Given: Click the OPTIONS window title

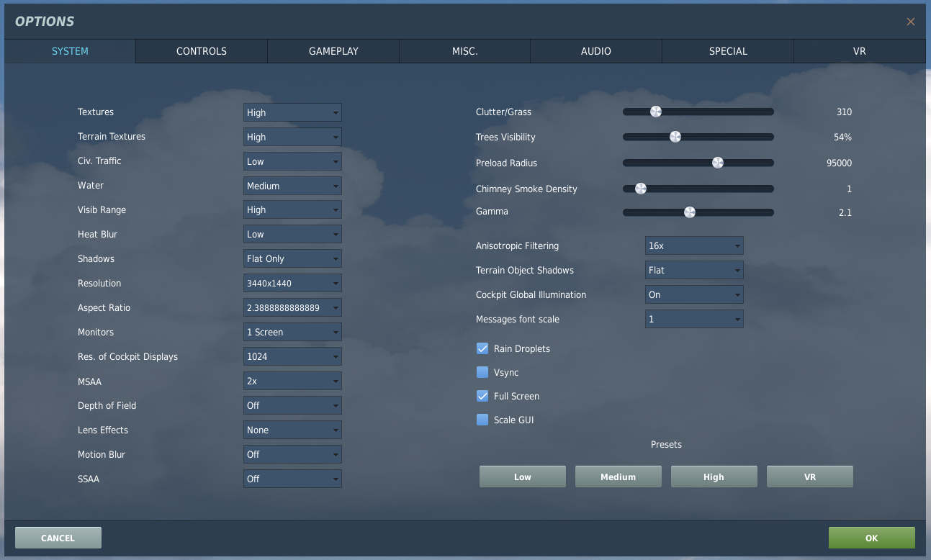Looking at the screenshot, I should (x=45, y=22).
